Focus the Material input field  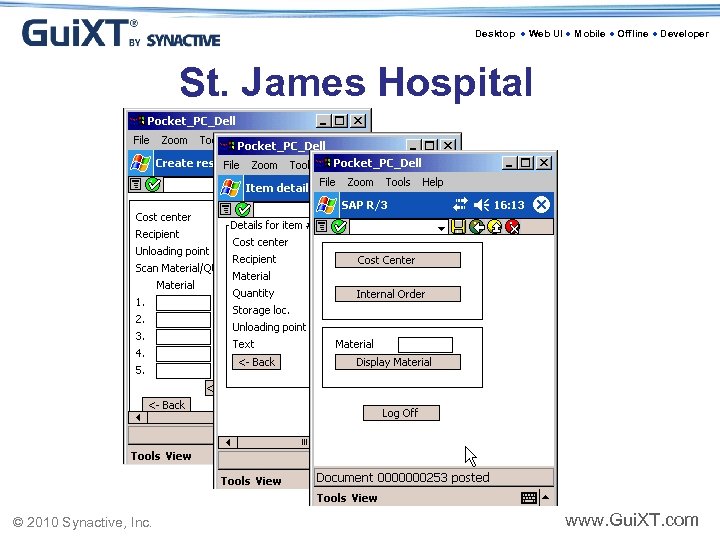[425, 345]
